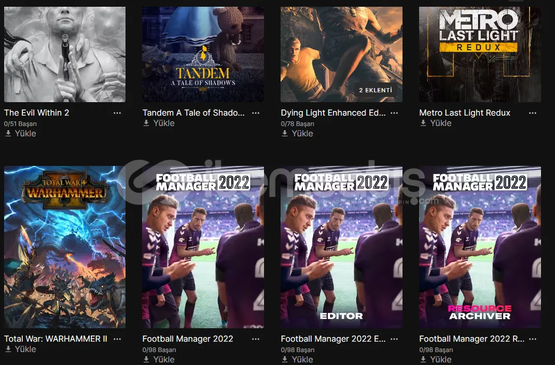Screen dimensions: 555x365
Task: Open Metro Last Light Redux cover art
Action: point(480,54)
